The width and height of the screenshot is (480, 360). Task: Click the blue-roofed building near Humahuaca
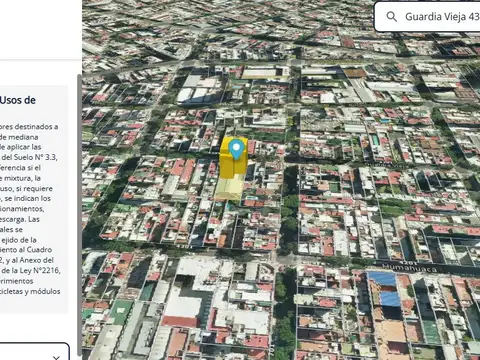[x=385, y=289]
